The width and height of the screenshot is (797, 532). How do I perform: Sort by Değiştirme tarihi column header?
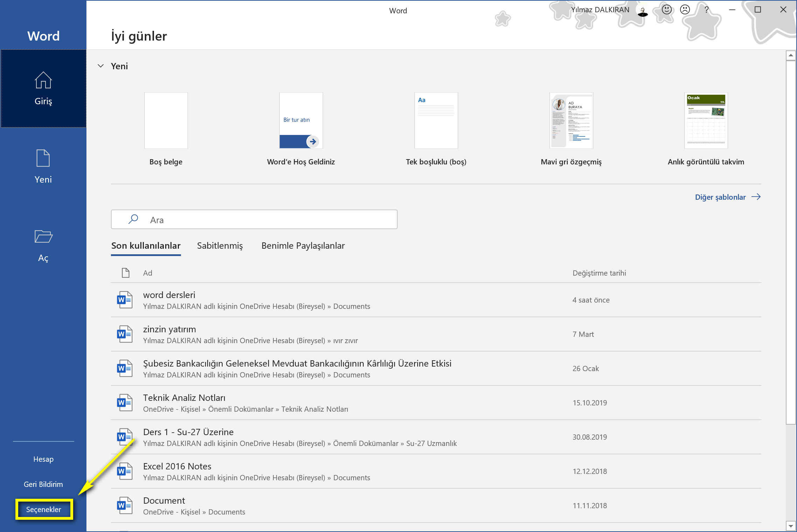click(599, 273)
